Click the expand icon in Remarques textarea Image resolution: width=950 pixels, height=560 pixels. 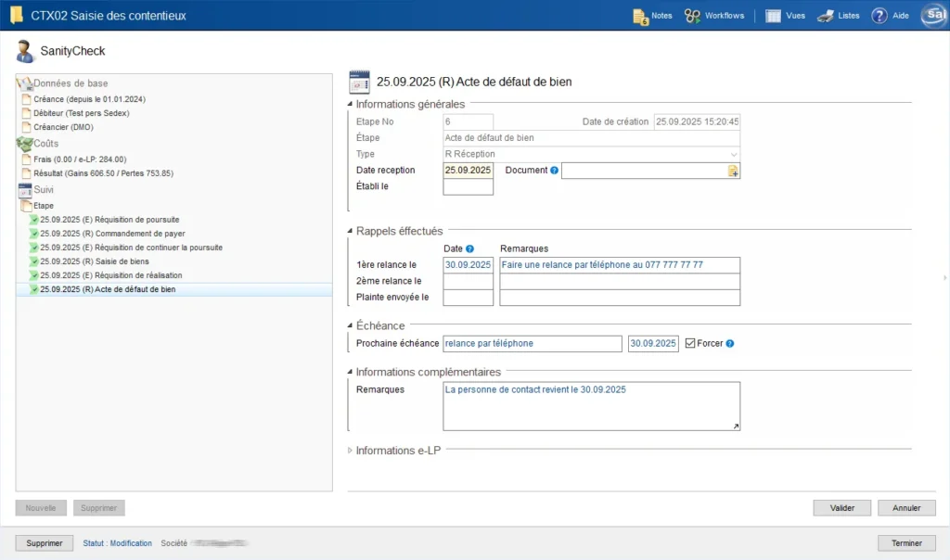736,426
